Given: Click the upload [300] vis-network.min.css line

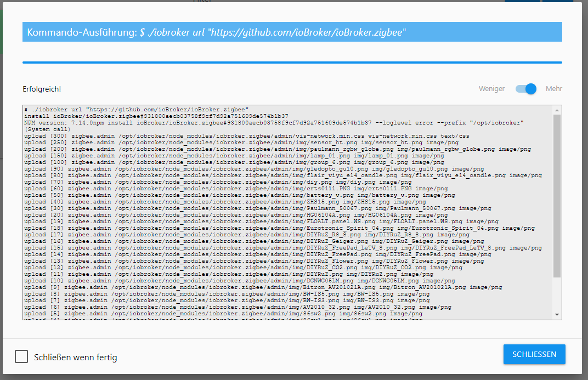Looking at the screenshot, I should pos(247,136).
